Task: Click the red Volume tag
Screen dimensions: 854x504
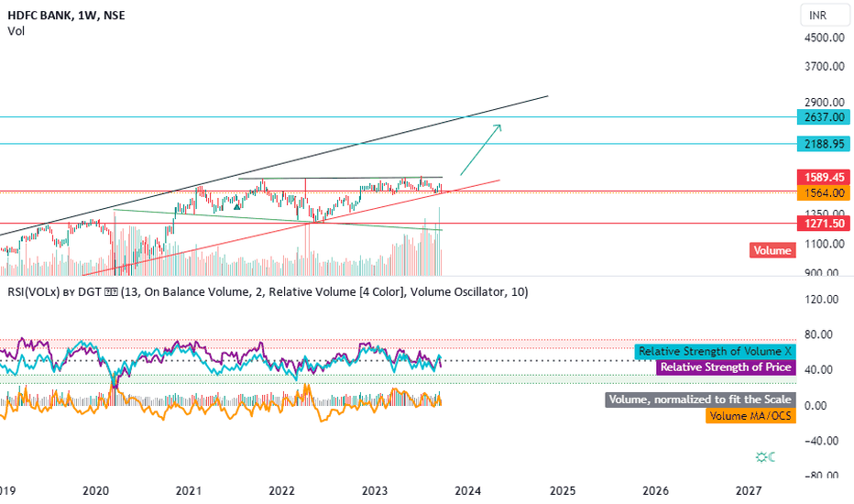Action: [772, 251]
